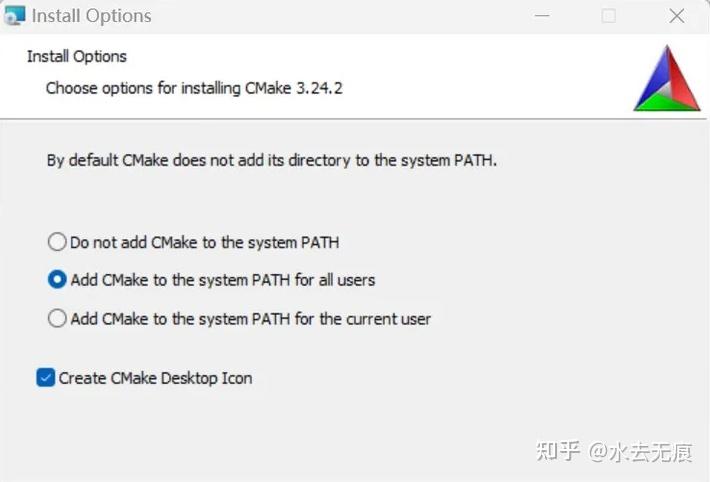The height and width of the screenshot is (482, 710).
Task: Choose the PATH for all users radio button
Action: click(57, 280)
